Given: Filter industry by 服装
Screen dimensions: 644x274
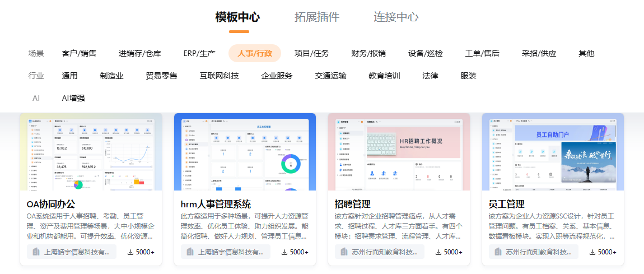Looking at the screenshot, I should tap(468, 76).
